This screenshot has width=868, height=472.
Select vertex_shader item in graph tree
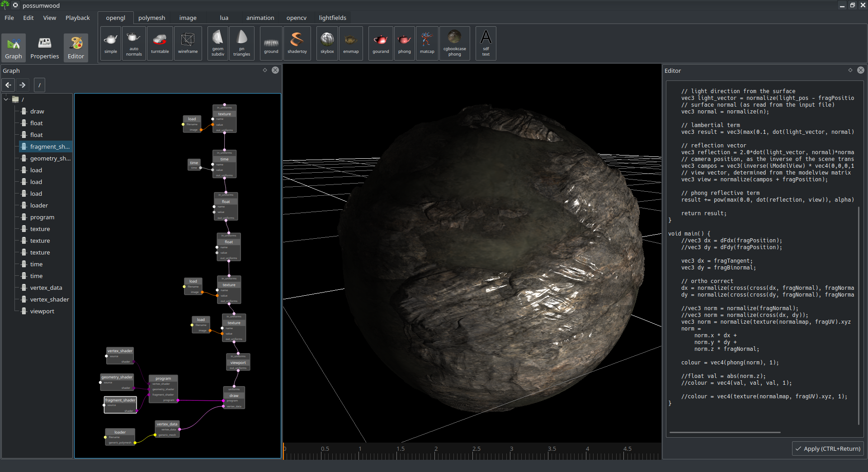pyautogui.click(x=49, y=300)
